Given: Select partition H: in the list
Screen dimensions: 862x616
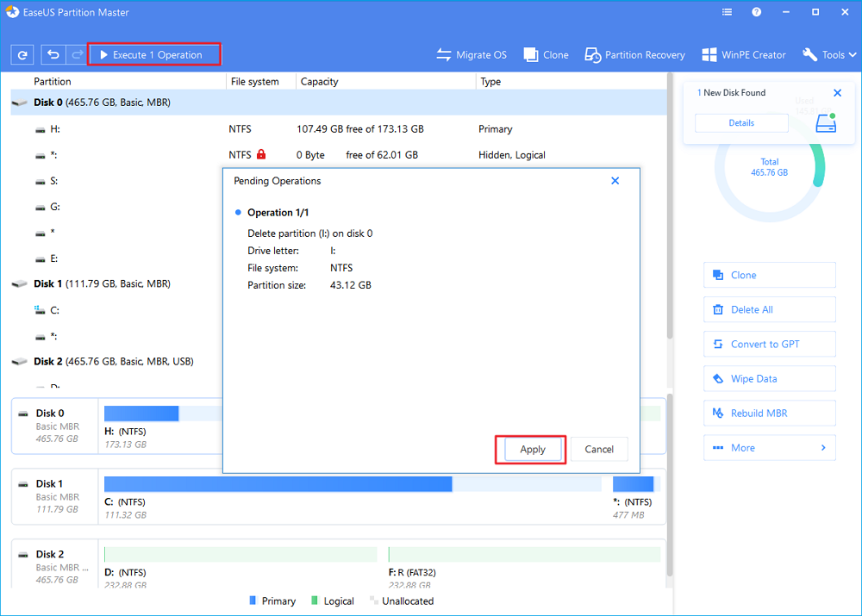Looking at the screenshot, I should tap(339, 129).
